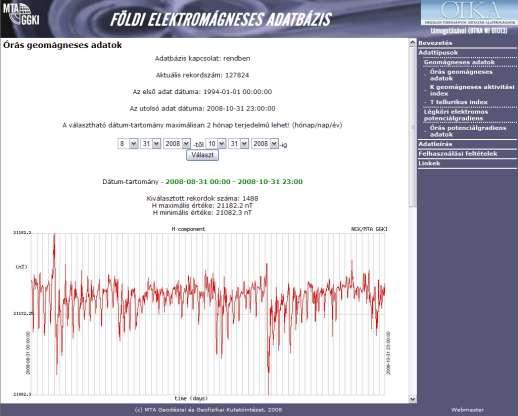Screen dimensions: 518x416
Task: Click the H component chart image
Action: (x=203, y=313)
